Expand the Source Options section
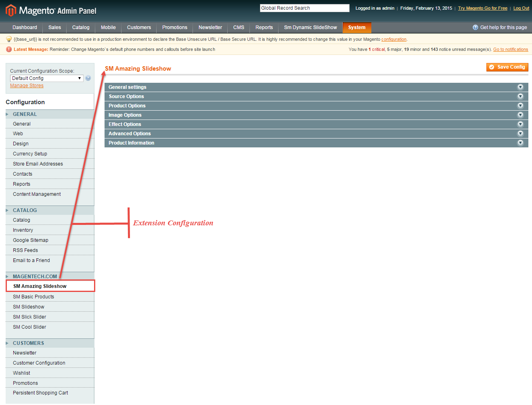 [126, 97]
